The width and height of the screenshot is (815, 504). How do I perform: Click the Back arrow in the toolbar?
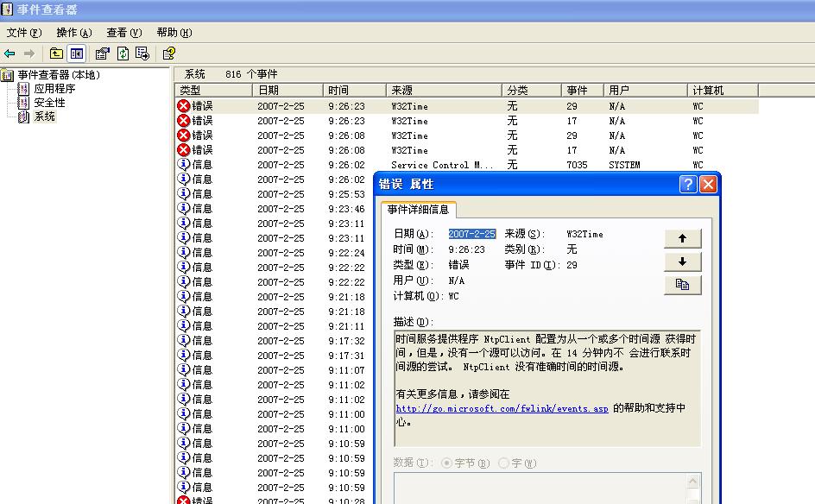[x=10, y=54]
